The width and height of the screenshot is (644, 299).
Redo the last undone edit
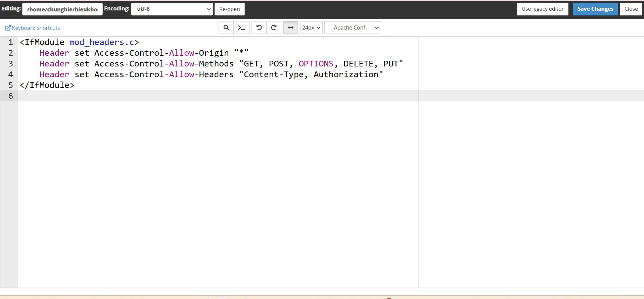click(274, 28)
